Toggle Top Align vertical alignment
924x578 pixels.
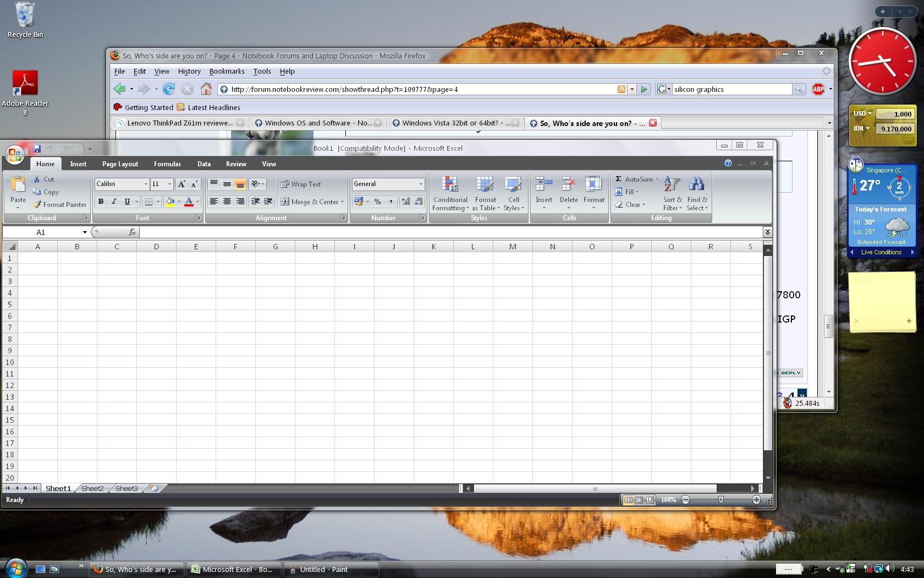point(214,184)
